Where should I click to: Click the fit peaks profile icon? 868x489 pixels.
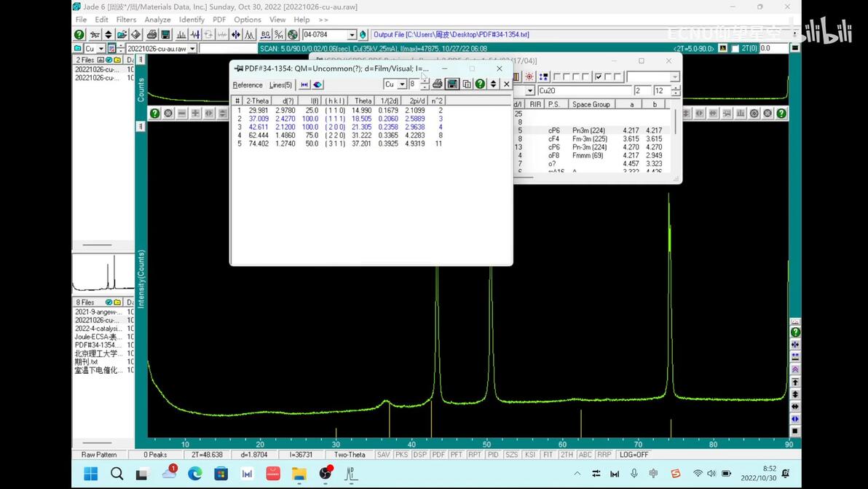point(249,35)
